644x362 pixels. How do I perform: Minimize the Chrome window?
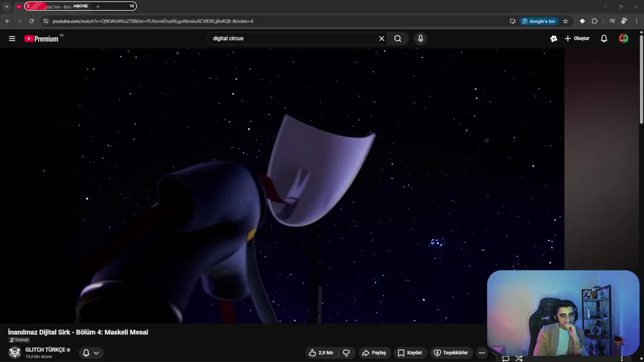(605, 7)
